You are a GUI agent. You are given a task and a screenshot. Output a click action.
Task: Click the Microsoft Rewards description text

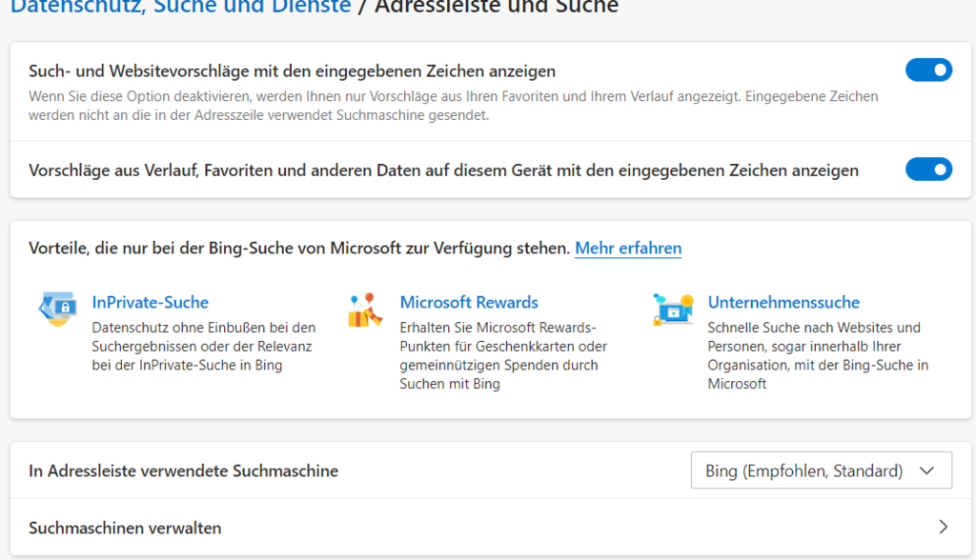[x=503, y=355]
